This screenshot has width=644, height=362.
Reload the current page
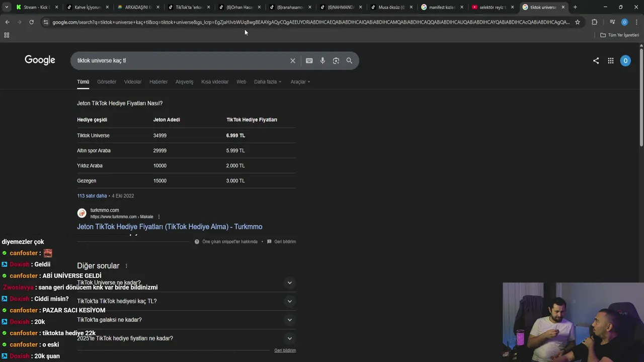pos(31,22)
